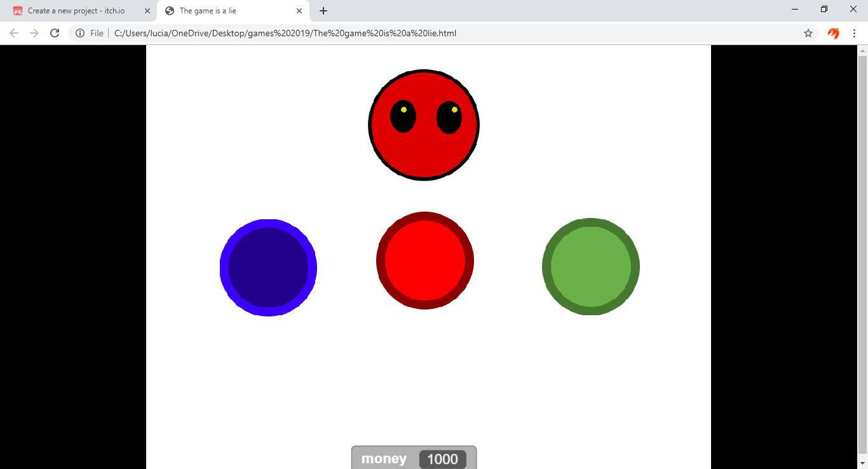Open a new browser tab
The height and width of the screenshot is (469, 868).
[x=323, y=11]
